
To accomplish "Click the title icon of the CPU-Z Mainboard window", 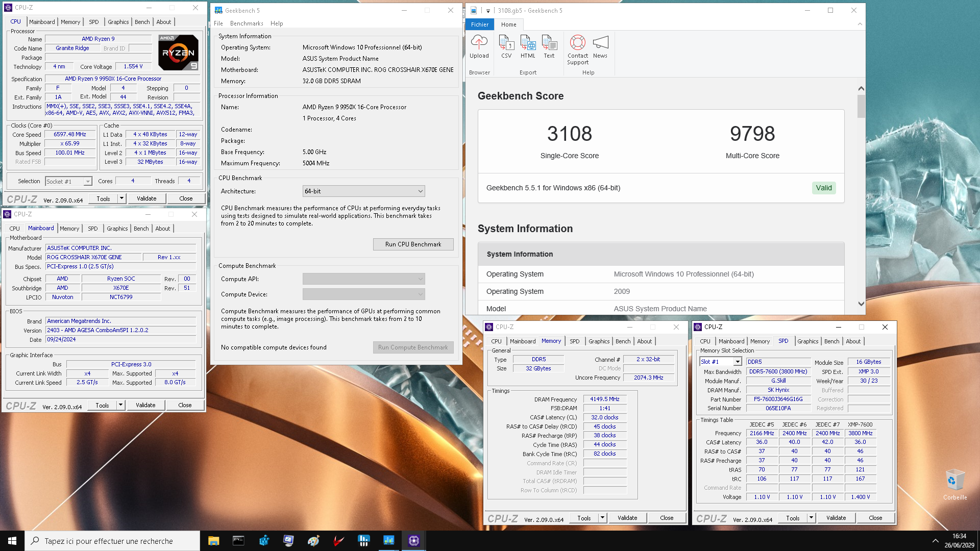I will 7,214.
